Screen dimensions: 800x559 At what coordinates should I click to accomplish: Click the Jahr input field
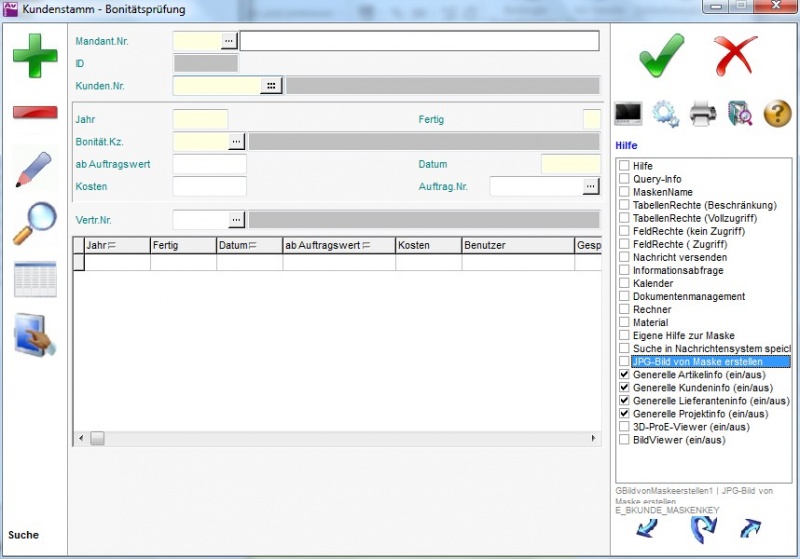tap(200, 120)
